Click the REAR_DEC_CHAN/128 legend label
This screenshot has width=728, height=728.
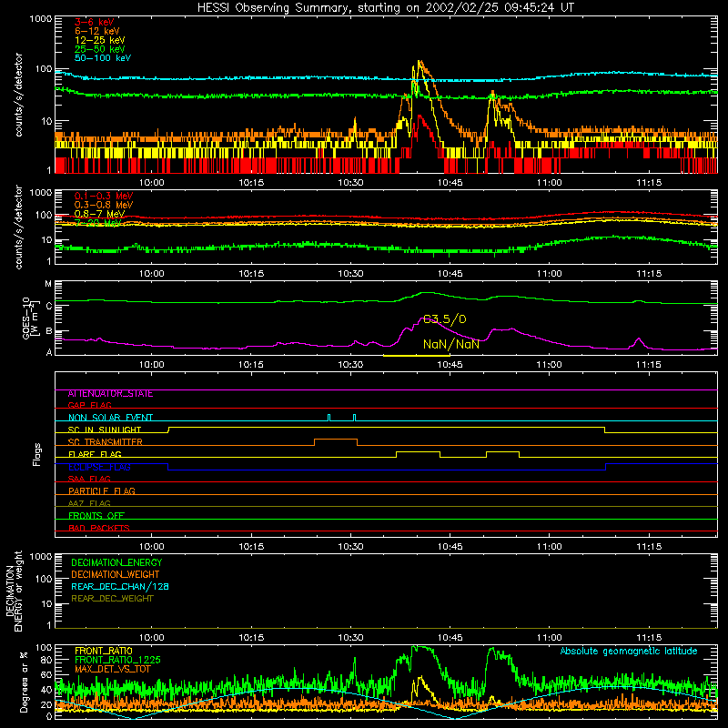pyautogui.click(x=120, y=586)
